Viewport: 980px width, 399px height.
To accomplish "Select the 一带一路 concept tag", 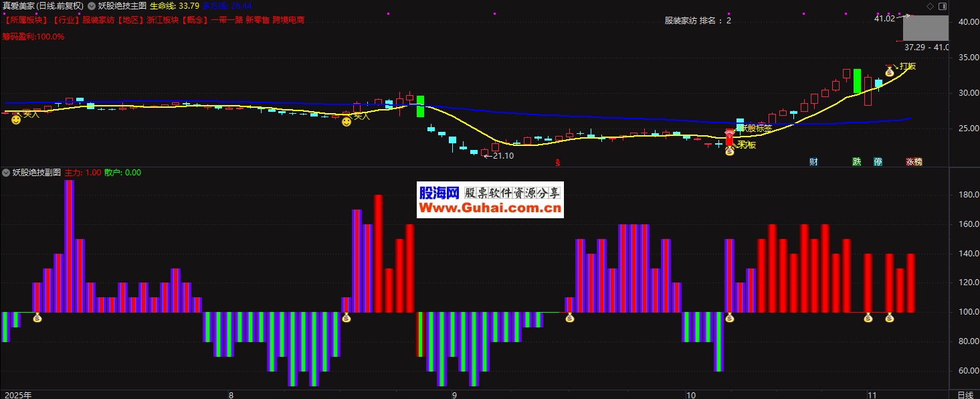I will coord(227,20).
